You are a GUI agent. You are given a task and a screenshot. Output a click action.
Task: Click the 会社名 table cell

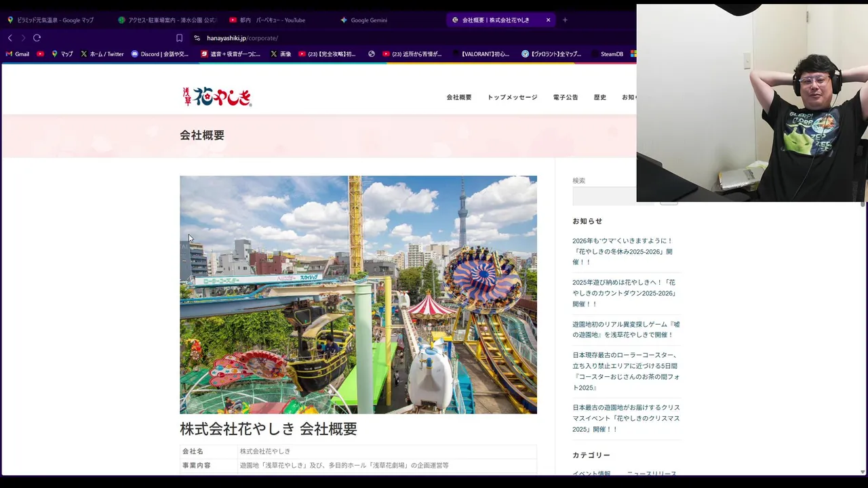[x=208, y=451]
